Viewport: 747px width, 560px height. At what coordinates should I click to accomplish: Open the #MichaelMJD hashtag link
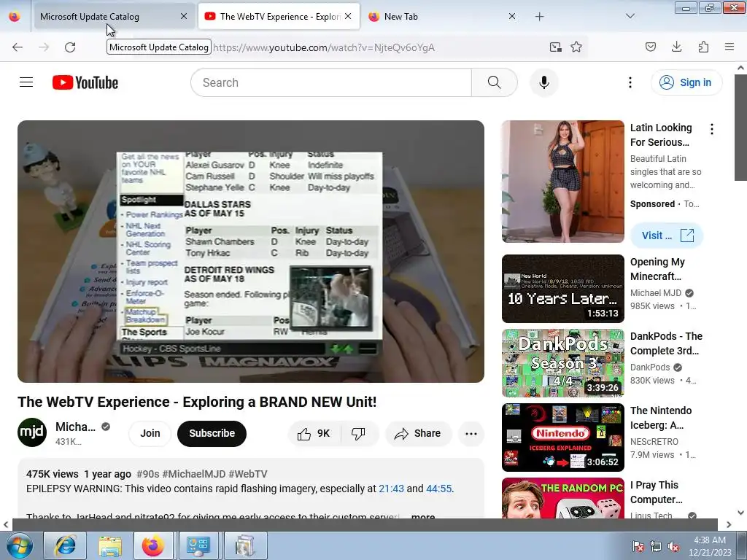[194, 474]
